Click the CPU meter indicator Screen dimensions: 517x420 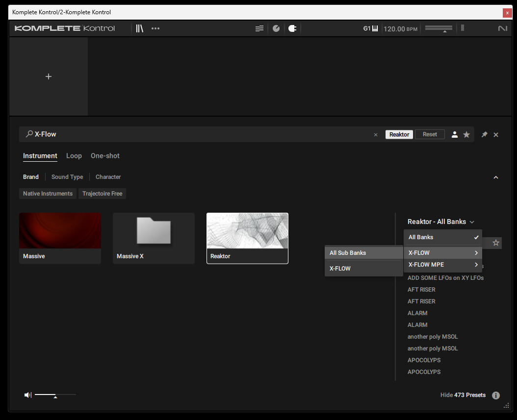pyautogui.click(x=462, y=28)
